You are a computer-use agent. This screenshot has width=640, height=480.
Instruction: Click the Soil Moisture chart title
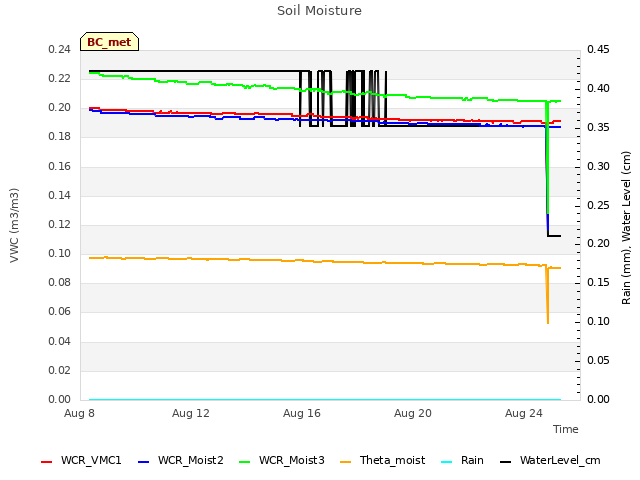point(319,11)
